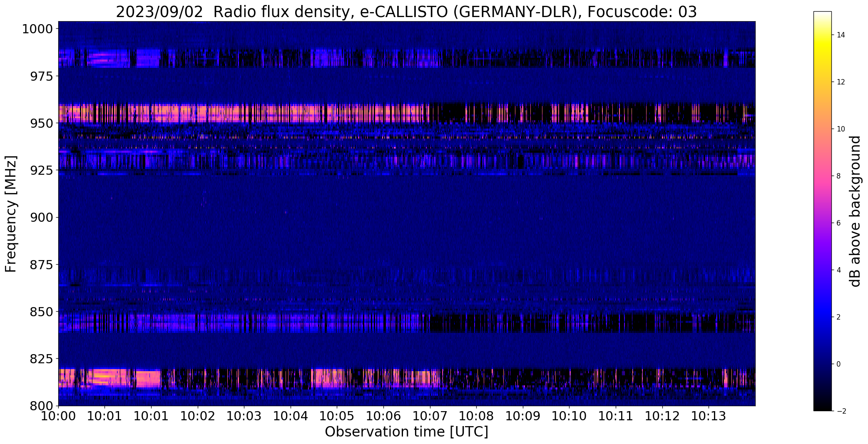Click the 10:11 time tick label
This screenshot has width=868, height=444.
tap(616, 416)
